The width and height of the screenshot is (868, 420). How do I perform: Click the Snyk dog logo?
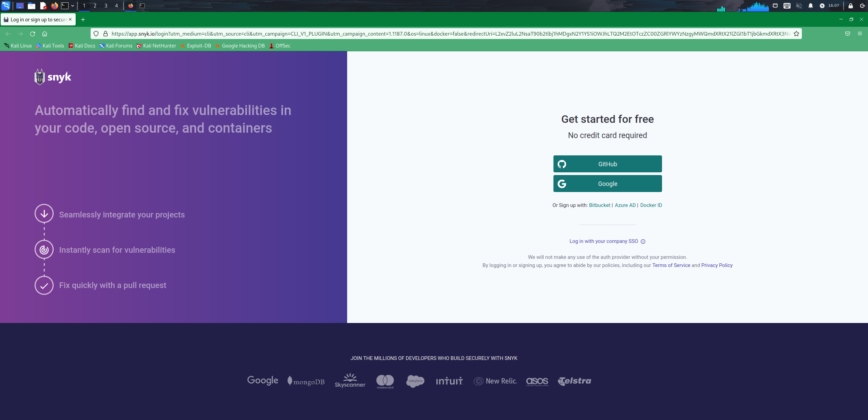[x=40, y=77]
